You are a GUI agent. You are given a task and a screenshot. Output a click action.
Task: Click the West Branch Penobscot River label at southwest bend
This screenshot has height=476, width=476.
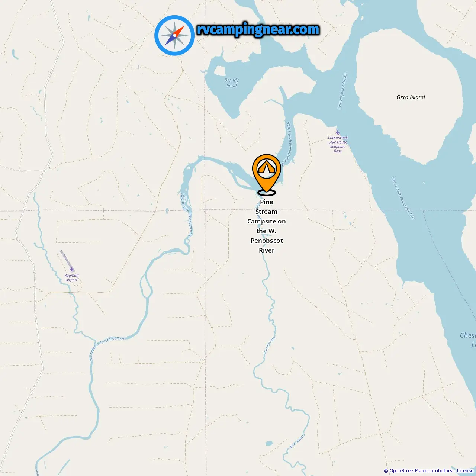click(x=107, y=348)
